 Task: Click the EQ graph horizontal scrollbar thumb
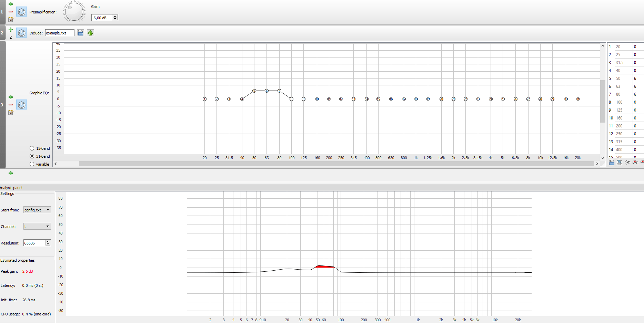(x=336, y=164)
